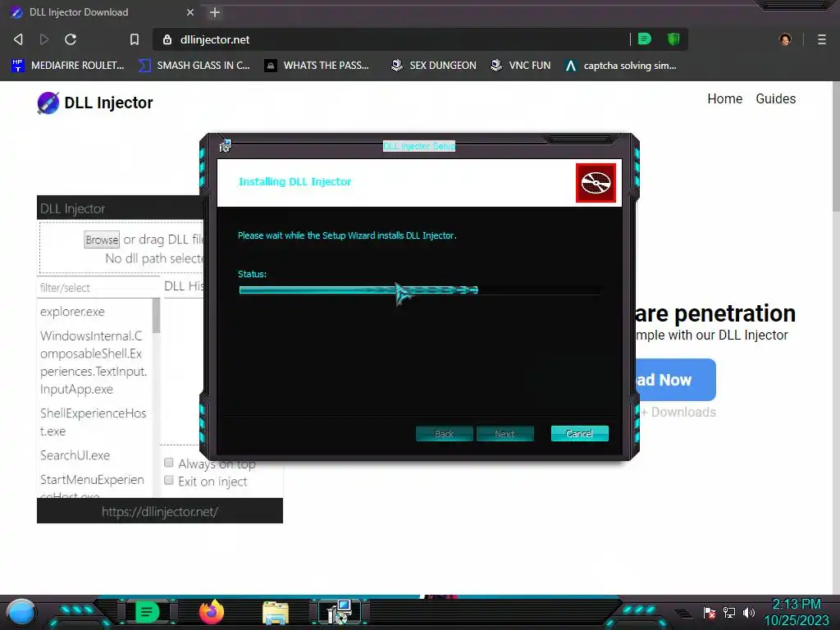840x630 pixels.
Task: Click the installer icon in the setup title bar
Action: coord(225,145)
